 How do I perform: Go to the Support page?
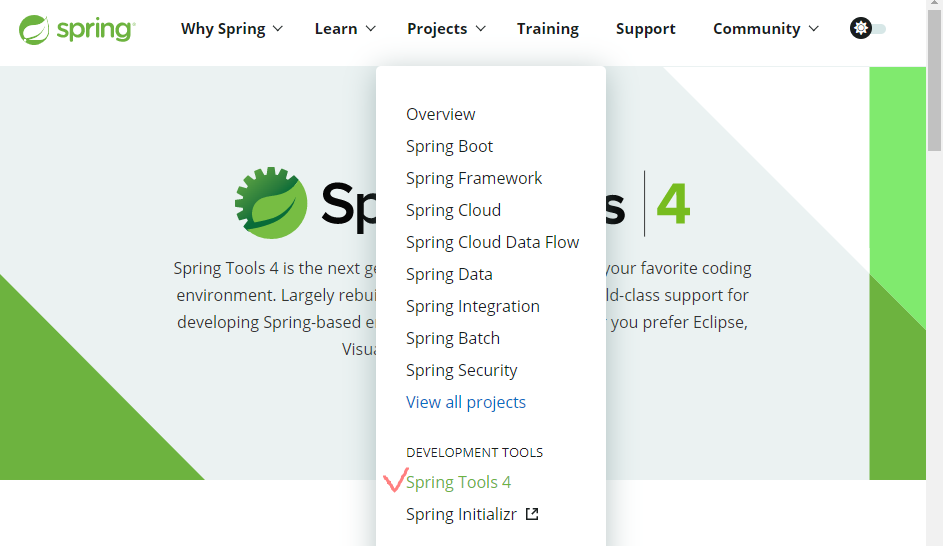point(645,29)
